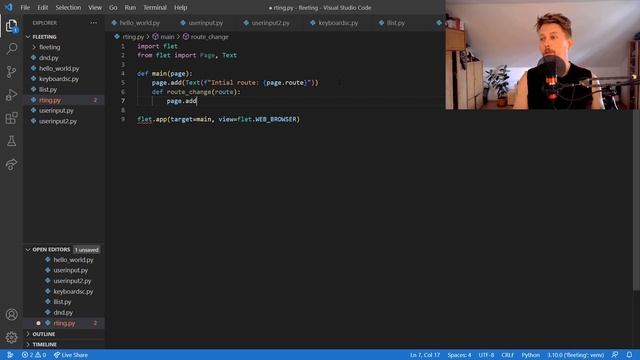The image size is (640, 360).
Task: Place cursor at end of line 7 page.add
Action: pyautogui.click(x=197, y=101)
